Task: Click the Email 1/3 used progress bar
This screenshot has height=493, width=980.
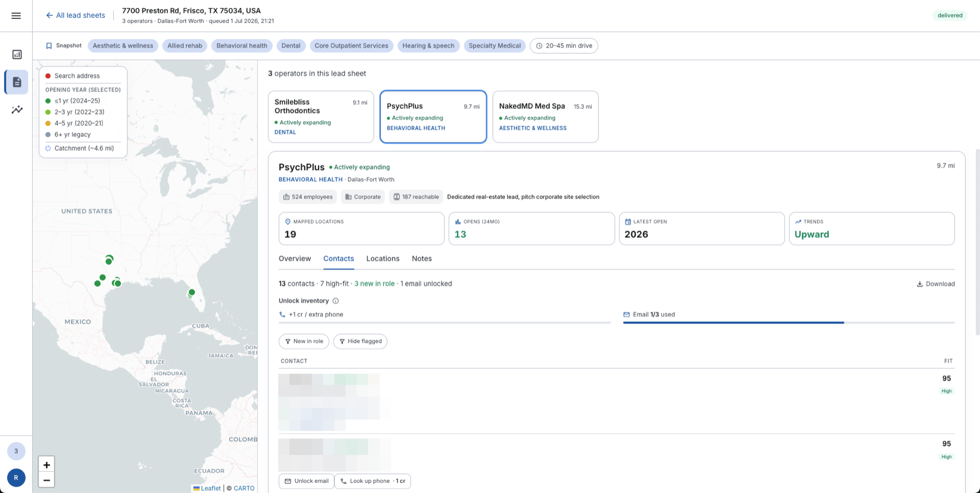Action: 789,323
